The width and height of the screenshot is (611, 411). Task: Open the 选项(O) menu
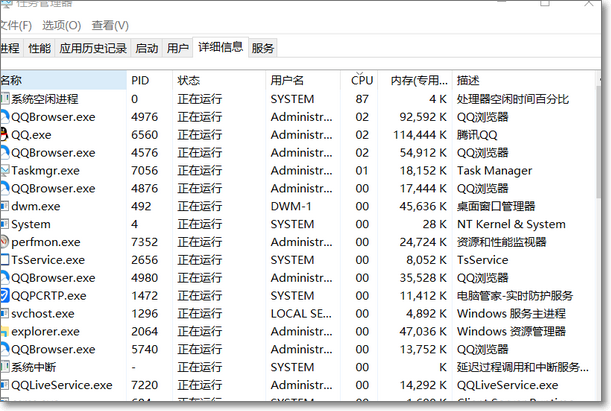pyautogui.click(x=62, y=26)
